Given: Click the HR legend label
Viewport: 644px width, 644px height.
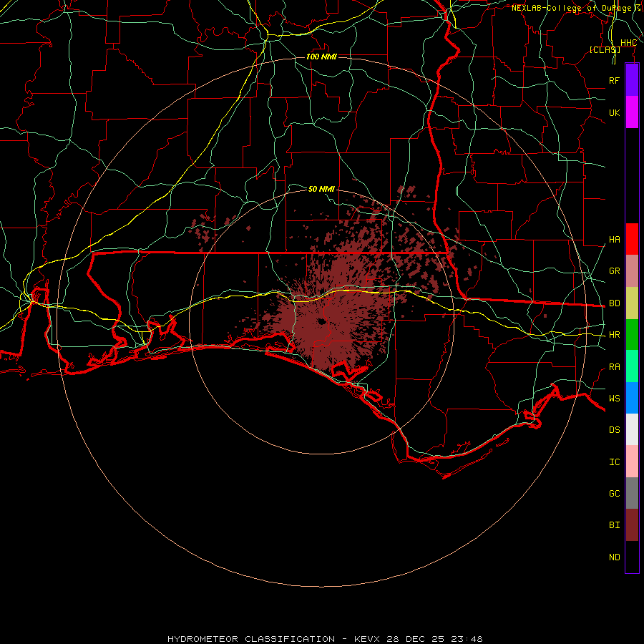Looking at the screenshot, I should (614, 335).
